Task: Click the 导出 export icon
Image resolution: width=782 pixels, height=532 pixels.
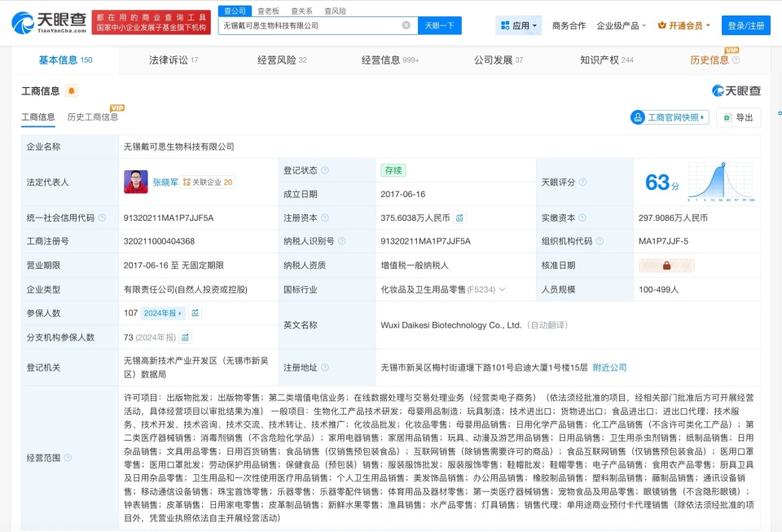Action: click(728, 117)
